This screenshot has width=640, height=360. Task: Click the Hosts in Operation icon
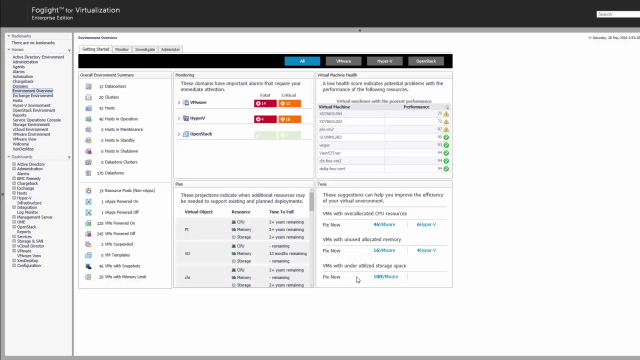(x=89, y=119)
